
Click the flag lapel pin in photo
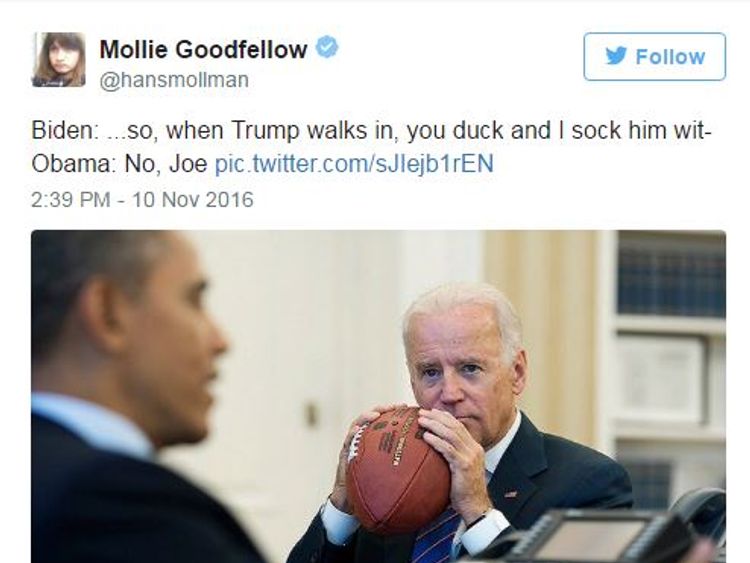pos(510,494)
